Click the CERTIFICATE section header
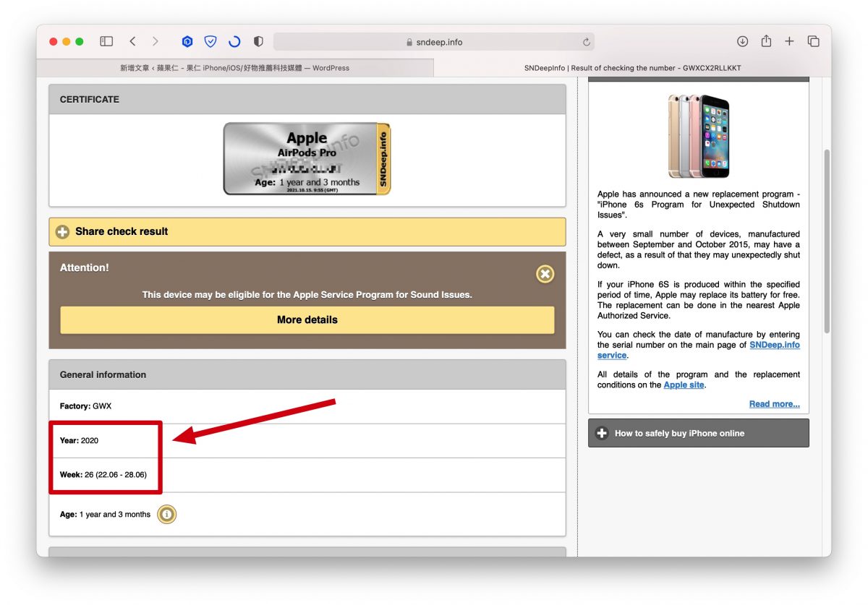 coord(307,99)
